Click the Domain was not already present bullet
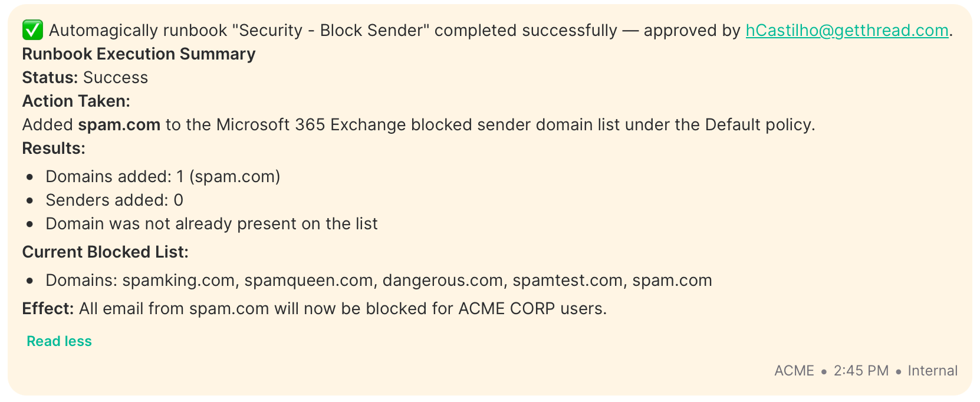 click(x=212, y=223)
